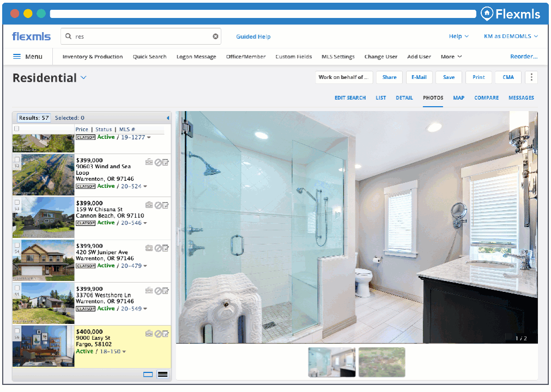Open the MLS Settings menu item
Viewport: 551px width, 392px height.
coord(338,57)
